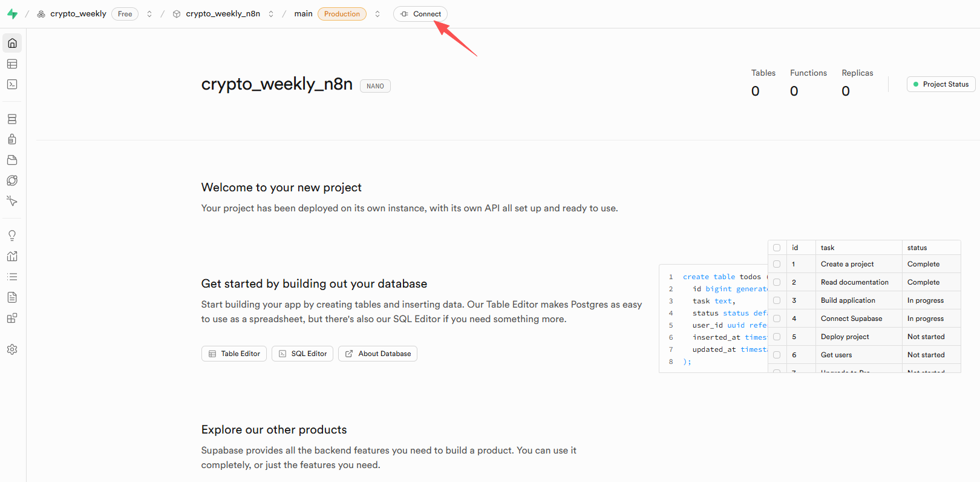Viewport: 980px width, 482px height.
Task: Click the Connect button
Action: (x=420, y=14)
